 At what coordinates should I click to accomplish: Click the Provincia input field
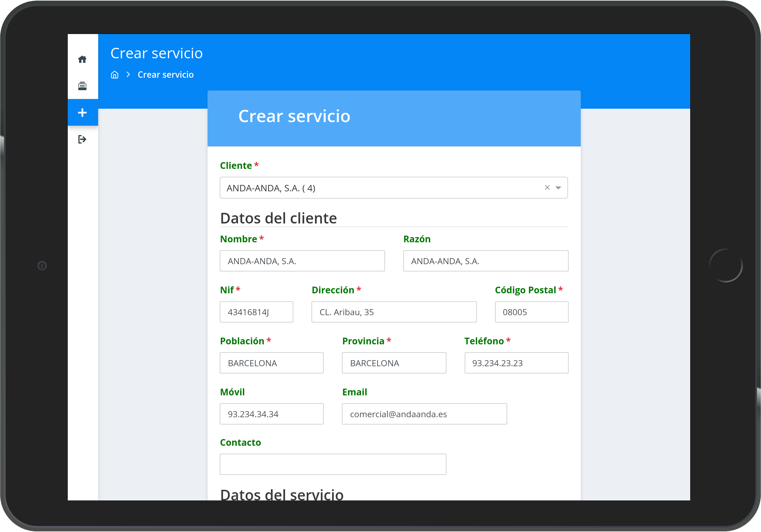click(394, 363)
